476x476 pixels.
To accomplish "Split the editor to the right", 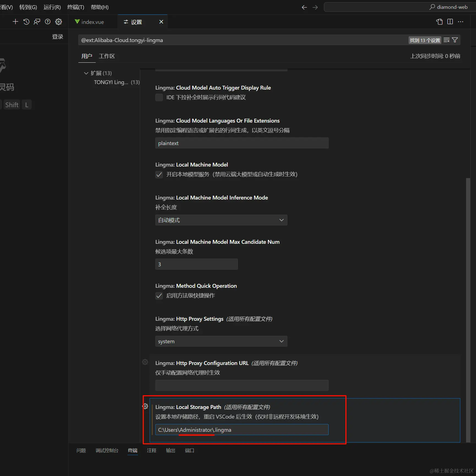I will point(450,22).
